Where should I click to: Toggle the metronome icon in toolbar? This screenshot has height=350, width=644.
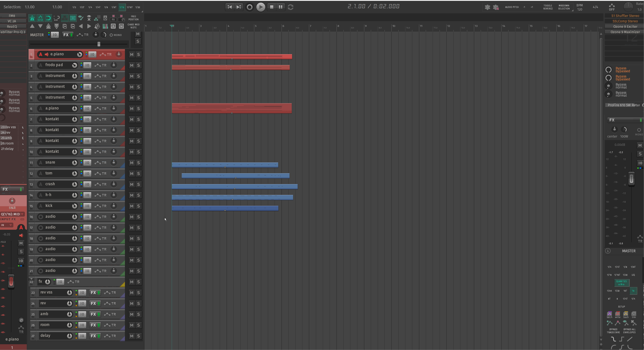tap(32, 18)
